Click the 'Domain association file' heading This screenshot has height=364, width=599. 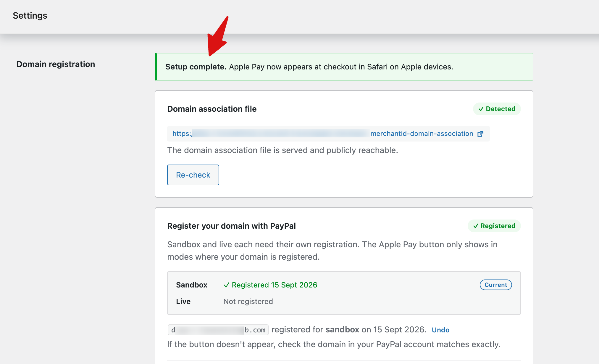[x=212, y=109]
